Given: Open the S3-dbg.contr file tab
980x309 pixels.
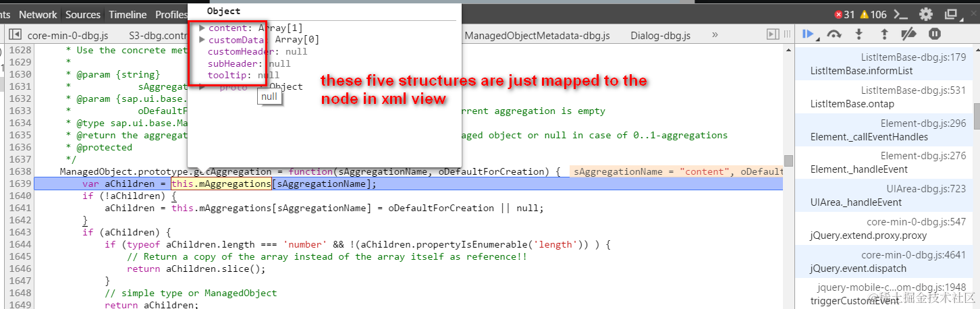Looking at the screenshot, I should [x=157, y=34].
